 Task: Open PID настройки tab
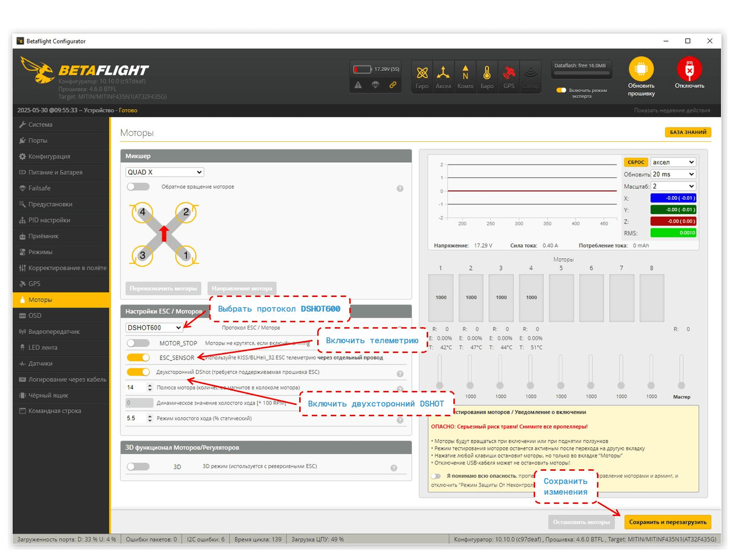(61, 220)
